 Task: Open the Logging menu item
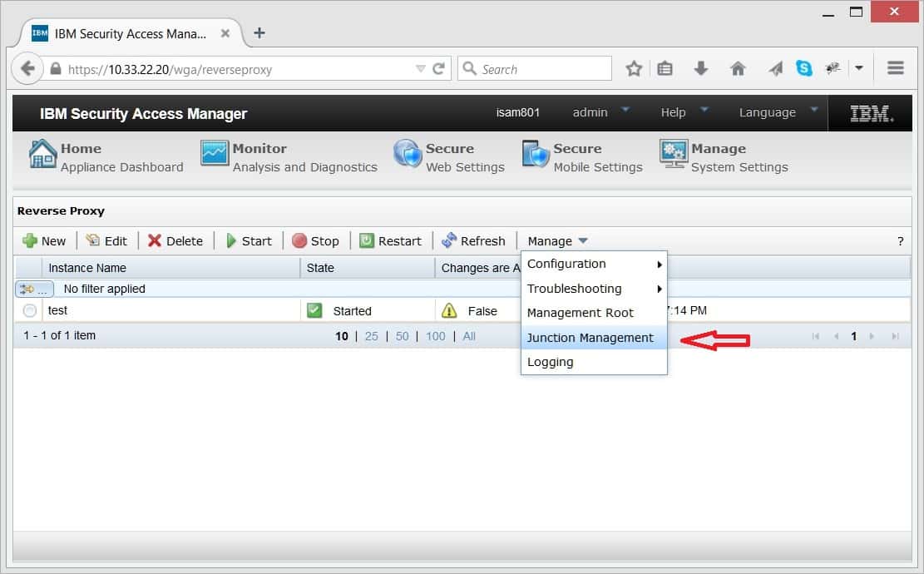[549, 362]
